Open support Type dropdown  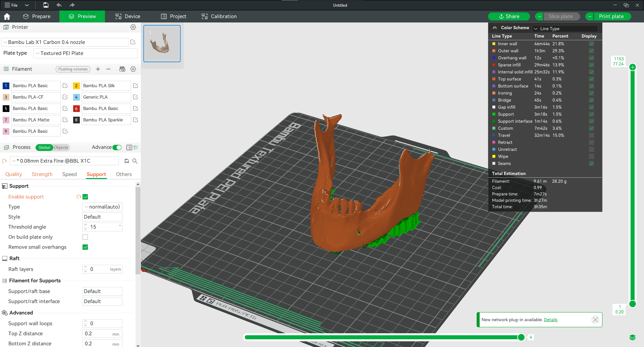click(102, 207)
